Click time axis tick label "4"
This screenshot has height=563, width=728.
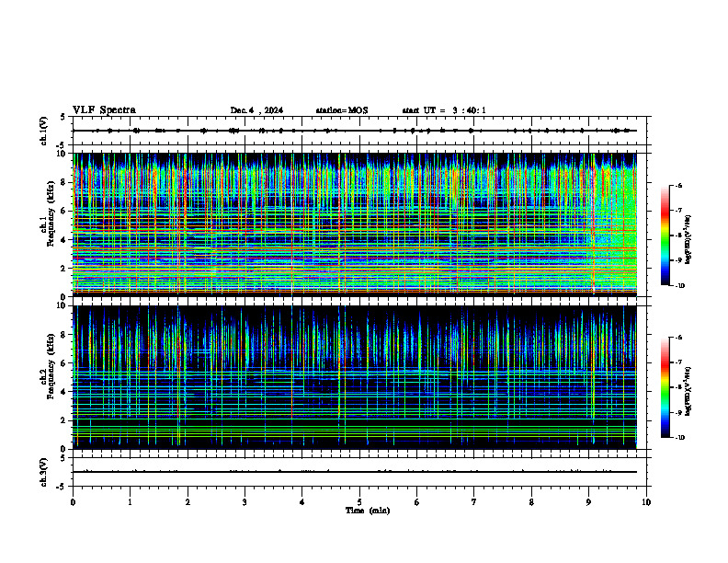click(302, 502)
